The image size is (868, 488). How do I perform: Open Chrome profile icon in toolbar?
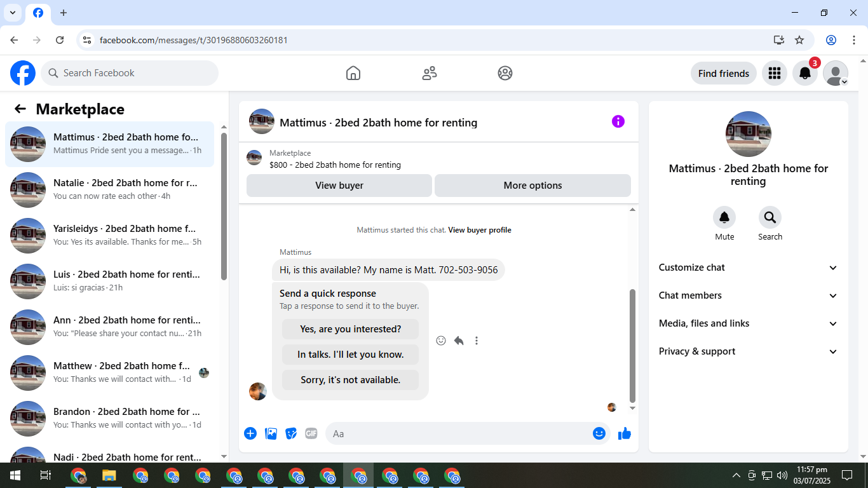pos(831,40)
